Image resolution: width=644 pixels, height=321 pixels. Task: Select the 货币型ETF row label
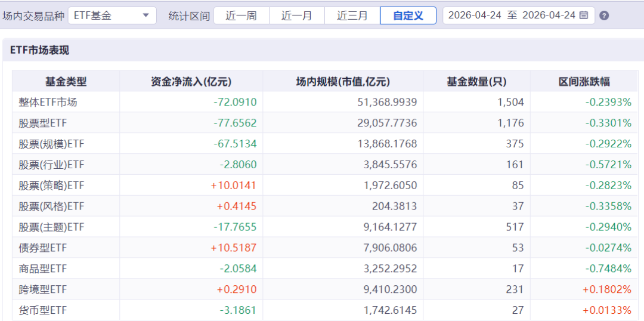pyautogui.click(x=43, y=310)
